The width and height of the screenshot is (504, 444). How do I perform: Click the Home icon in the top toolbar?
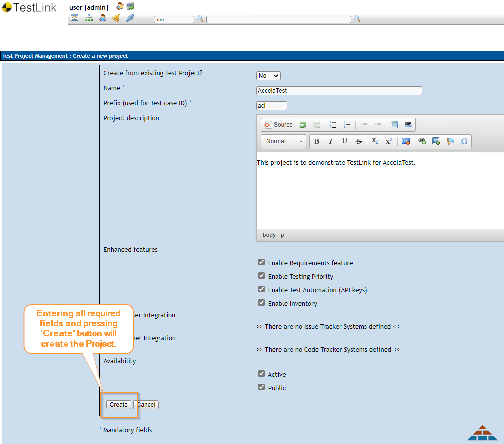pyautogui.click(x=74, y=18)
